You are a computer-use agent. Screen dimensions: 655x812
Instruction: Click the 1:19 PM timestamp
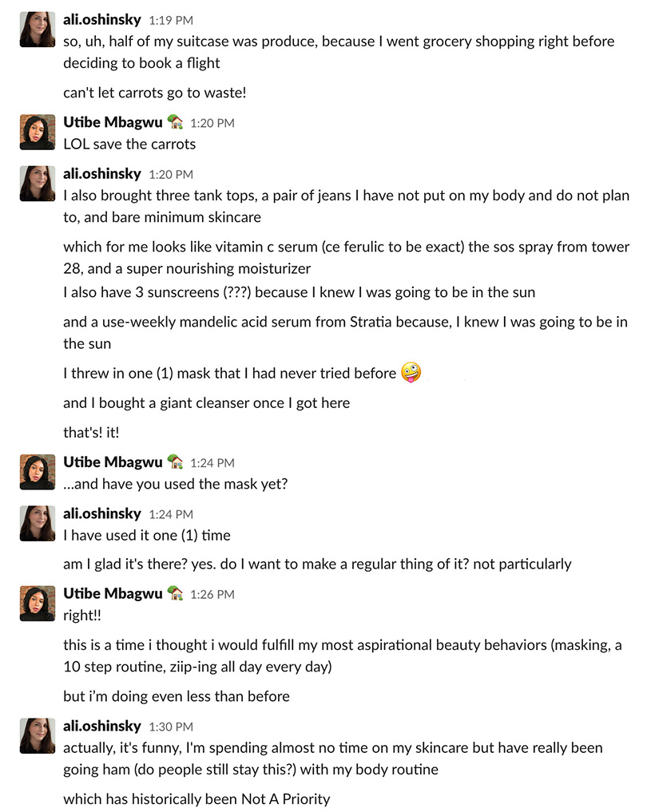171,20
